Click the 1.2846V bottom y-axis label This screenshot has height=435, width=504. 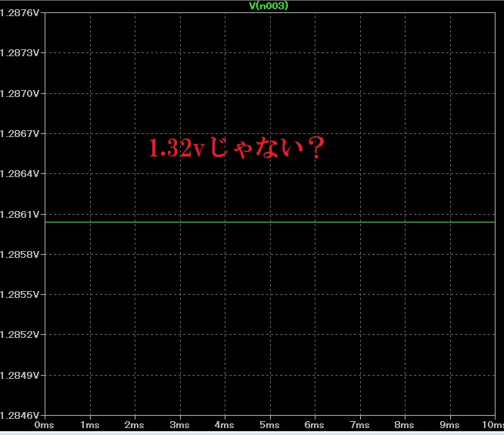click(x=19, y=416)
